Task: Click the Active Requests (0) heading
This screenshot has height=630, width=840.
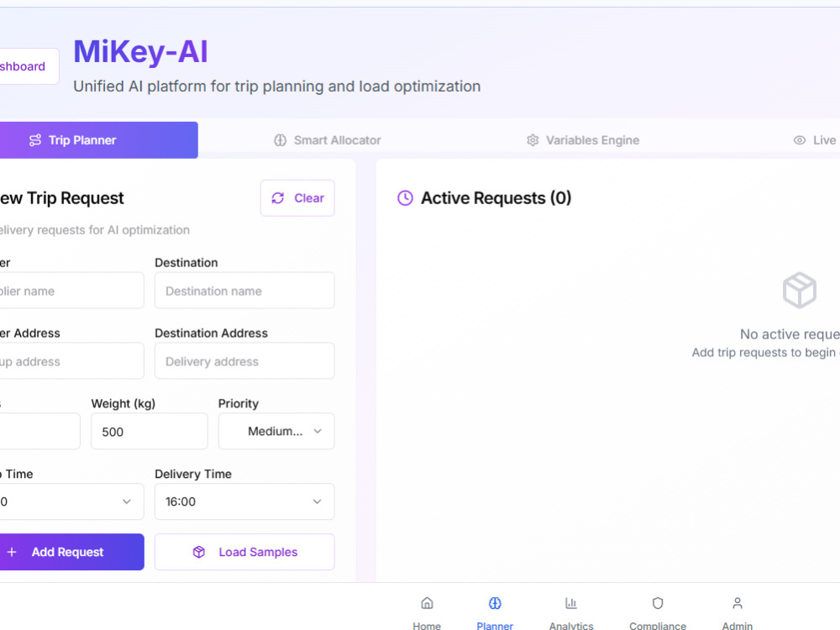Action: pos(496,198)
